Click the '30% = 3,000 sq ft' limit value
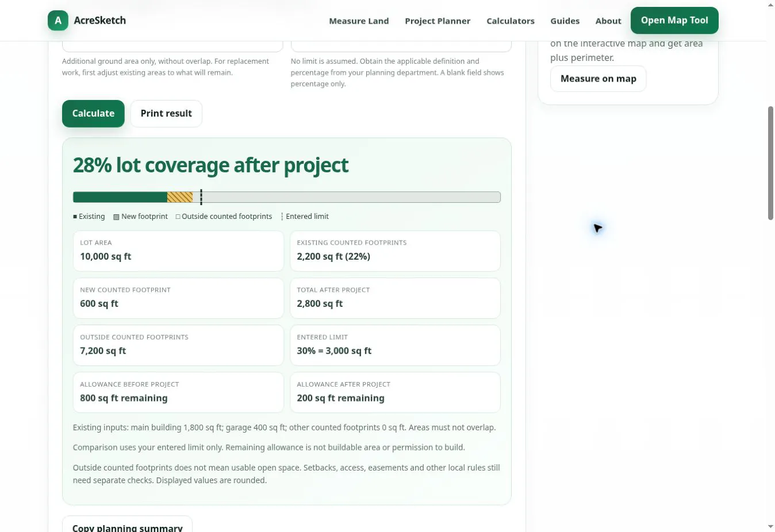Screen dimensions: 775x532 tap(334, 351)
